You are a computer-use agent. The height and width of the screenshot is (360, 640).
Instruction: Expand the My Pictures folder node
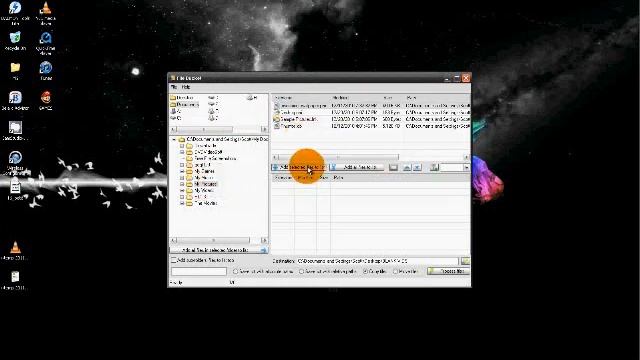[x=182, y=184]
